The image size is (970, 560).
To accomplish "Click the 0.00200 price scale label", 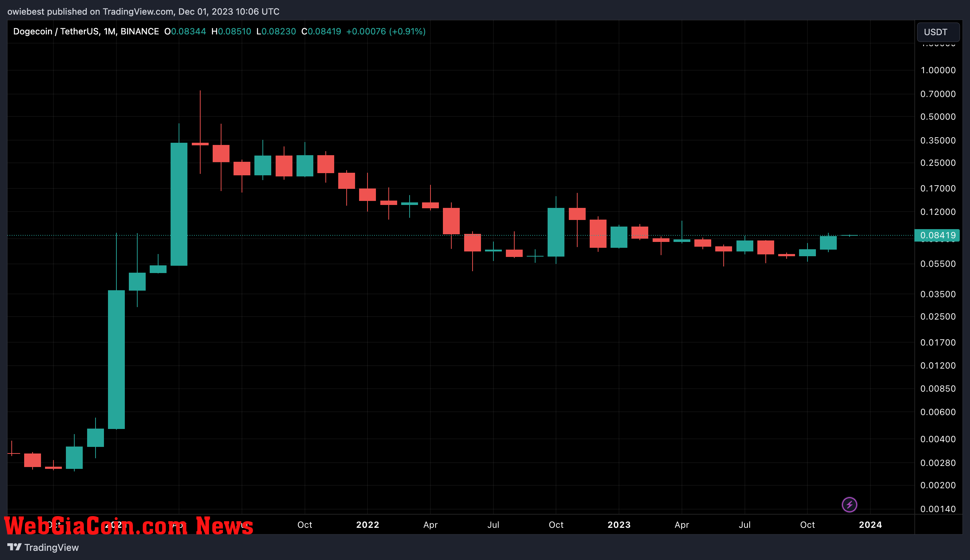I will point(938,485).
